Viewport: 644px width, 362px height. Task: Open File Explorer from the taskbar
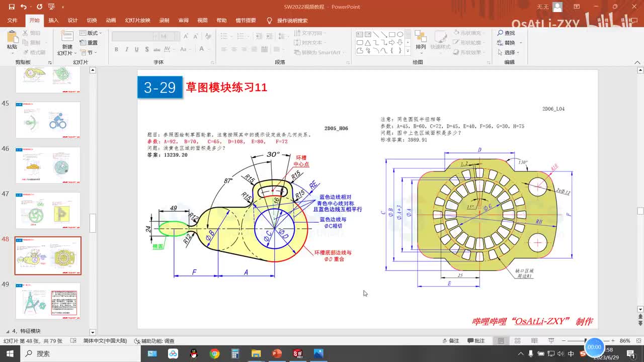(256, 353)
